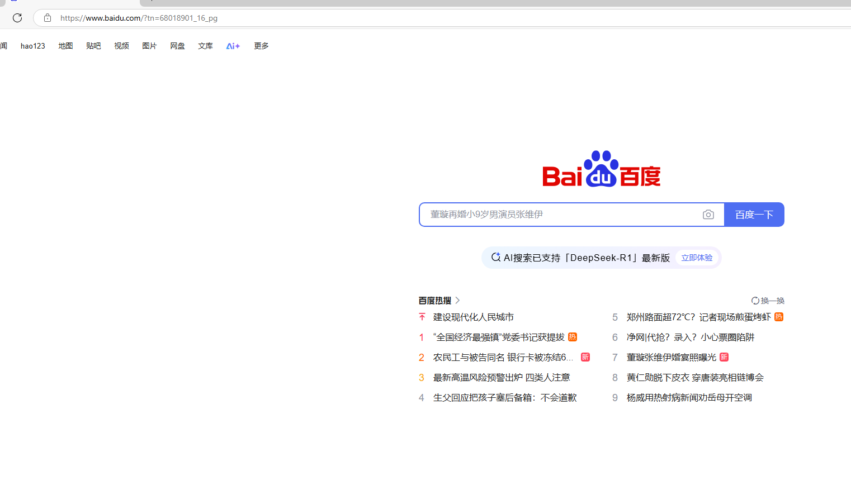This screenshot has height=504, width=851.
Task: Click rank number 9 in hot list
Action: coord(615,397)
